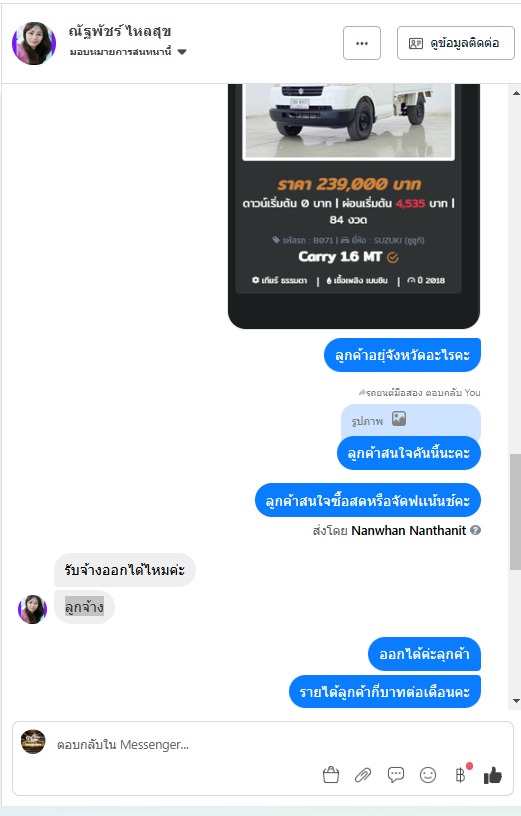Click the page avatar beside reply box
The height and width of the screenshot is (816, 521).
pyautogui.click(x=33, y=742)
